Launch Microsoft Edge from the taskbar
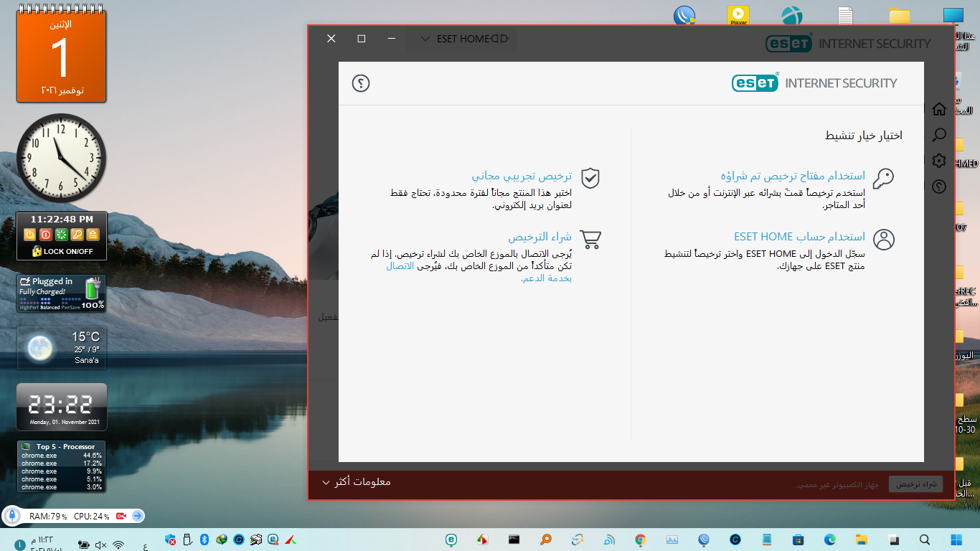The image size is (980, 551). [830, 540]
